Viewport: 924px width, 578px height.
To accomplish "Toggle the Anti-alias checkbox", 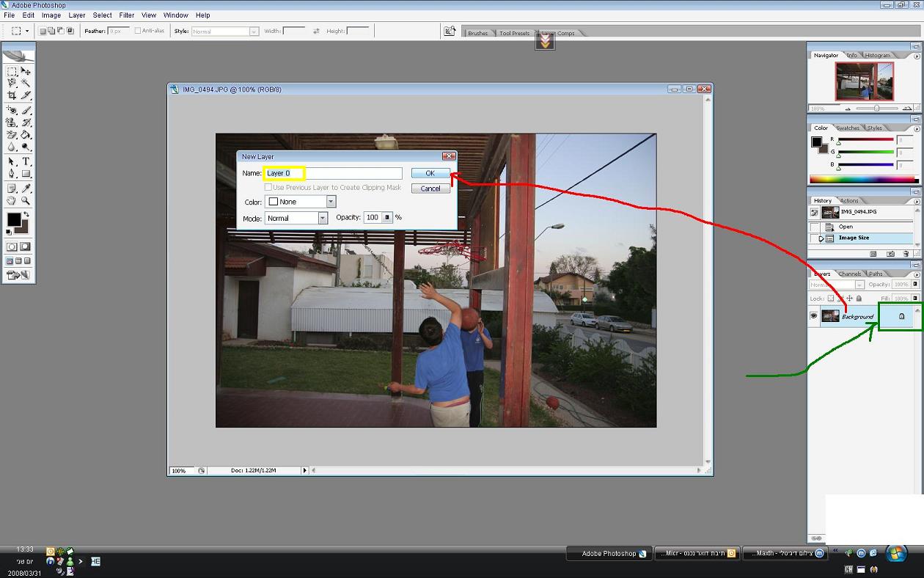I will [138, 31].
